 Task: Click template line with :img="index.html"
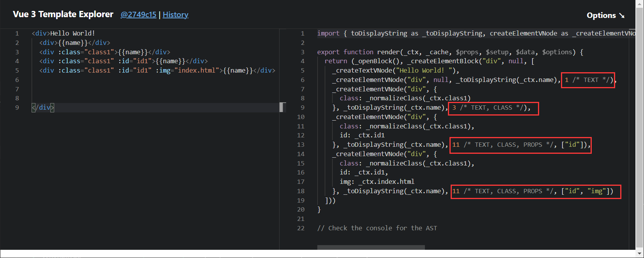[x=157, y=70]
